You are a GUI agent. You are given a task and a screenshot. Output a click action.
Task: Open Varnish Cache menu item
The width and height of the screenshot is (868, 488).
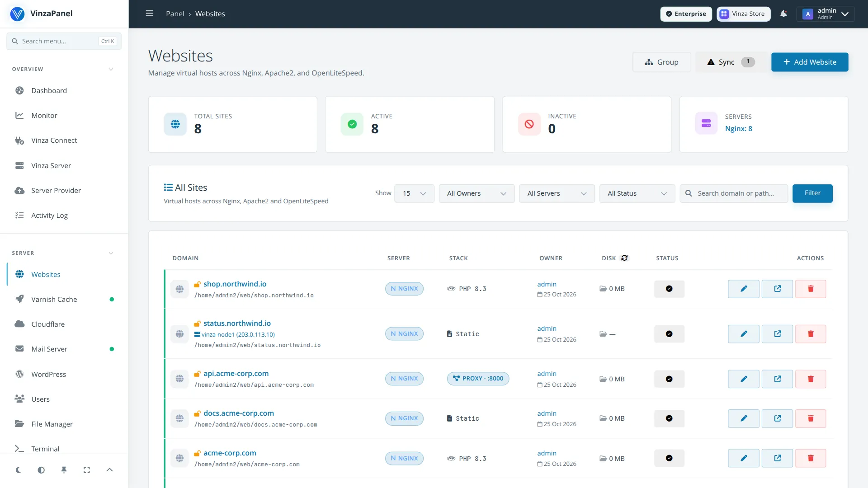(64, 300)
